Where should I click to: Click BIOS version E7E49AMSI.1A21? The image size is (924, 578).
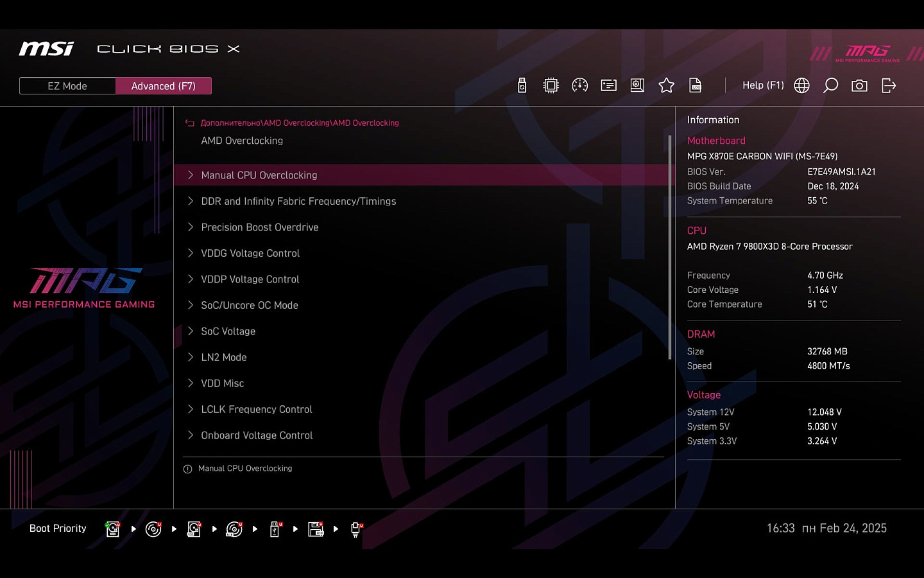pos(841,172)
